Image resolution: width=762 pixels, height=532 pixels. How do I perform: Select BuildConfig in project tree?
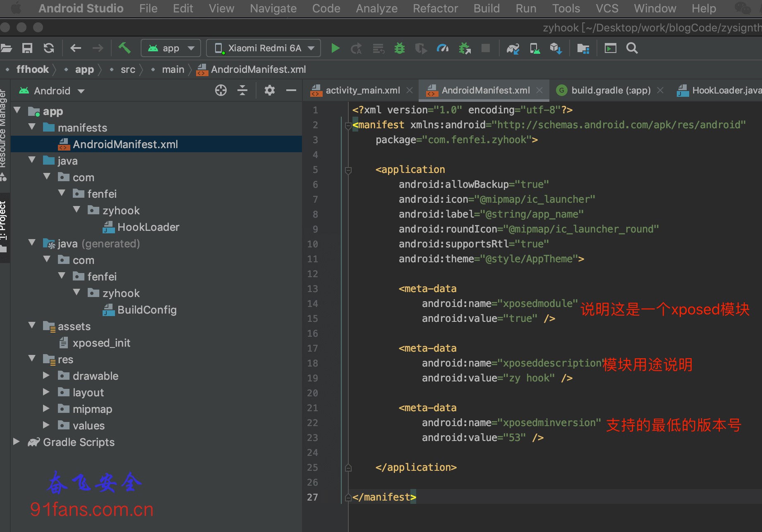[147, 310]
